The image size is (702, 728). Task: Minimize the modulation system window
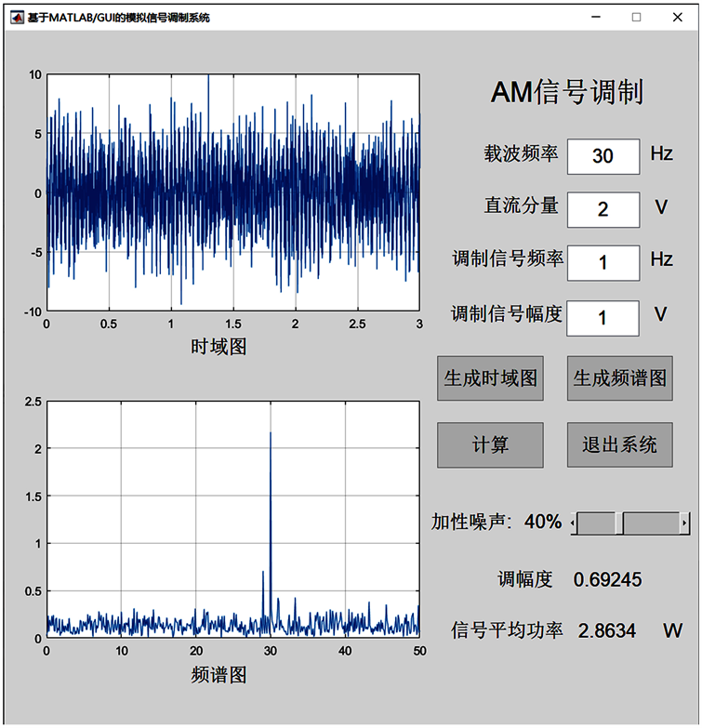point(595,17)
